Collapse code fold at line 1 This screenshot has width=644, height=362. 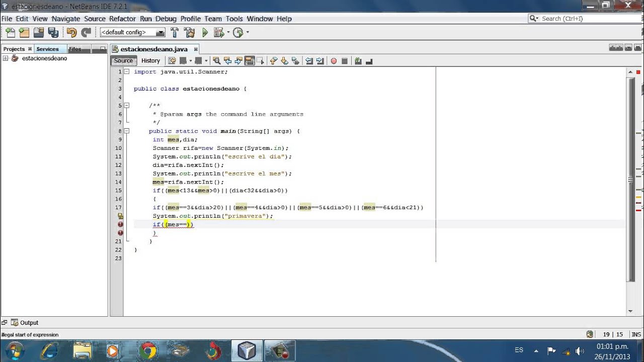point(127,71)
